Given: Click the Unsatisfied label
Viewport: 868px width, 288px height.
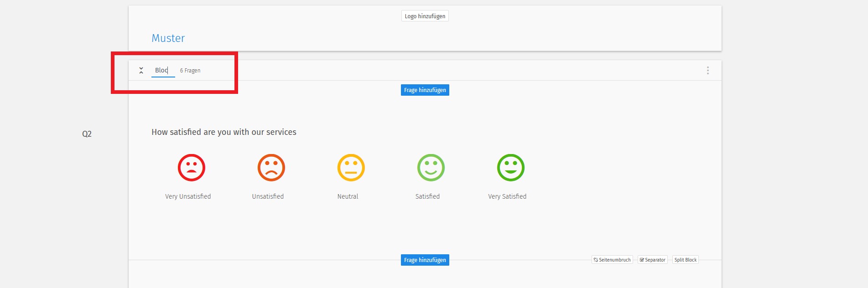Looking at the screenshot, I should 268,196.
